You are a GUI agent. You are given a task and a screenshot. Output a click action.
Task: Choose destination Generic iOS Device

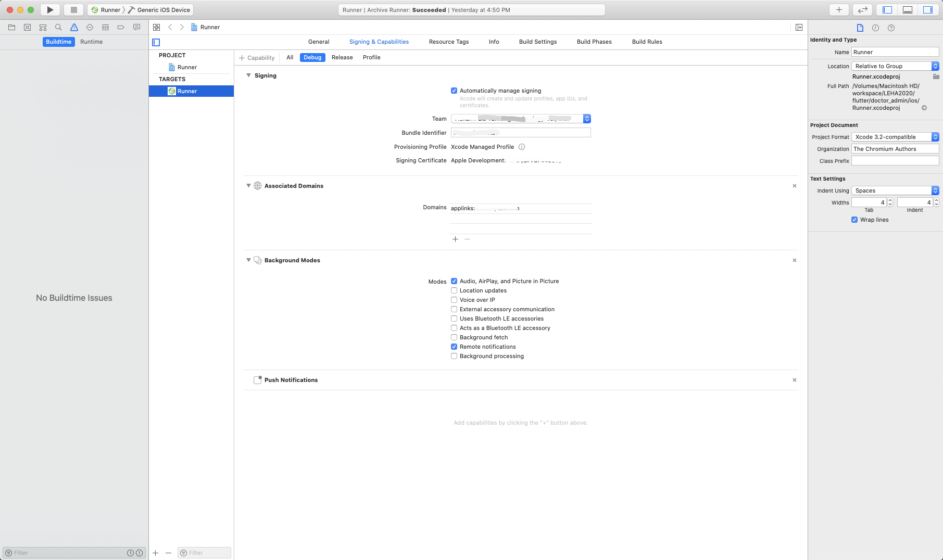(x=159, y=10)
